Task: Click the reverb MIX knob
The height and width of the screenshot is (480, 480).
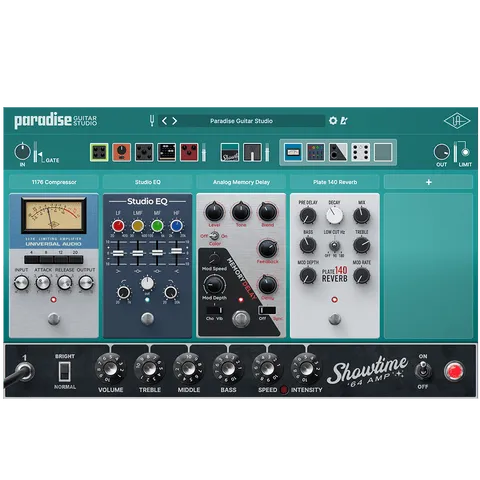Action: (x=362, y=215)
